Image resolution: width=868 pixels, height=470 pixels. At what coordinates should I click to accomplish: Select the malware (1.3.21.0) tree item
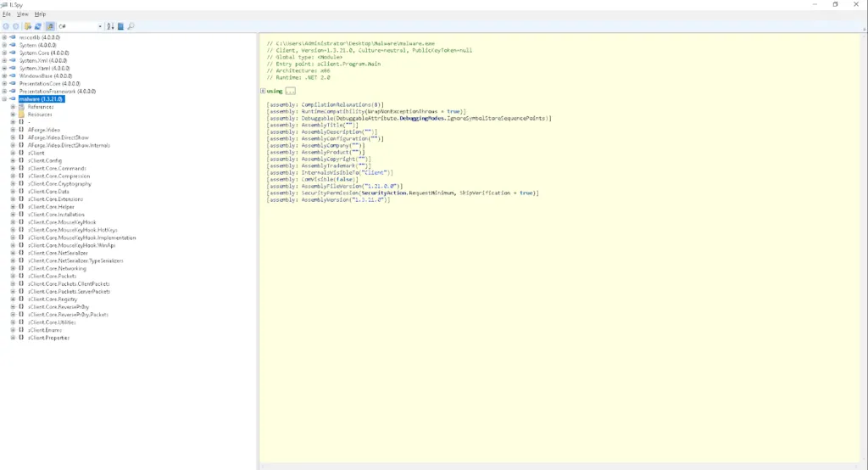tap(42, 98)
